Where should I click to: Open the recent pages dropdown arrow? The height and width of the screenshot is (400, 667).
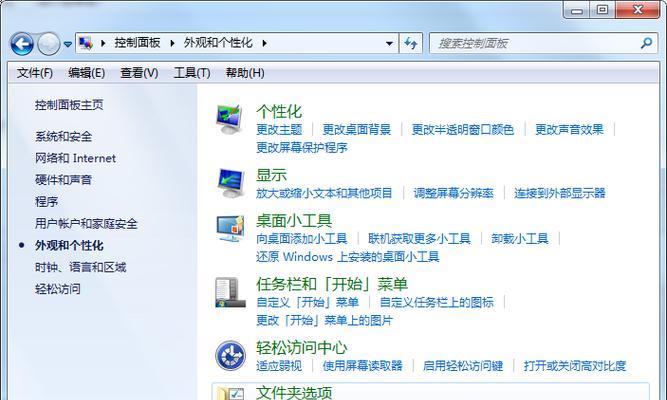68,44
